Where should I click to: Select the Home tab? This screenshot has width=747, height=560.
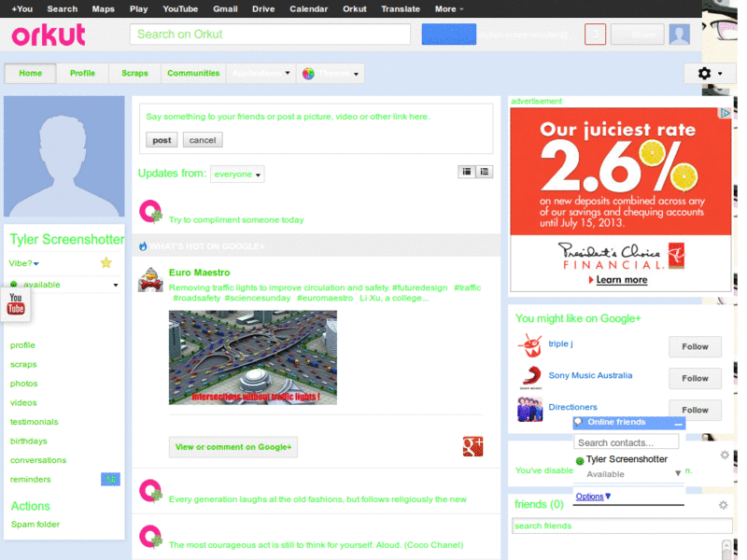(31, 74)
